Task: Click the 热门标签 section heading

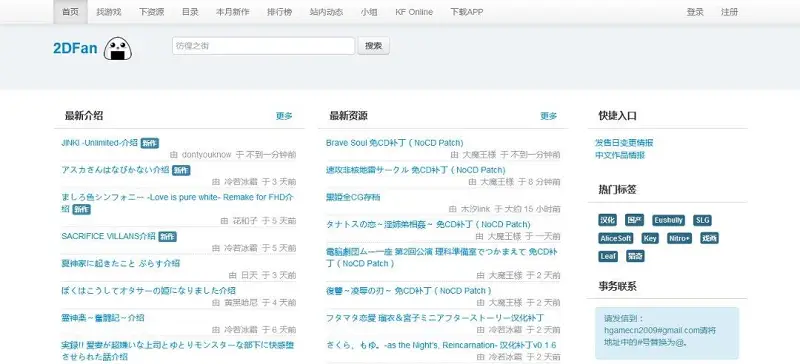Action: tap(617, 190)
